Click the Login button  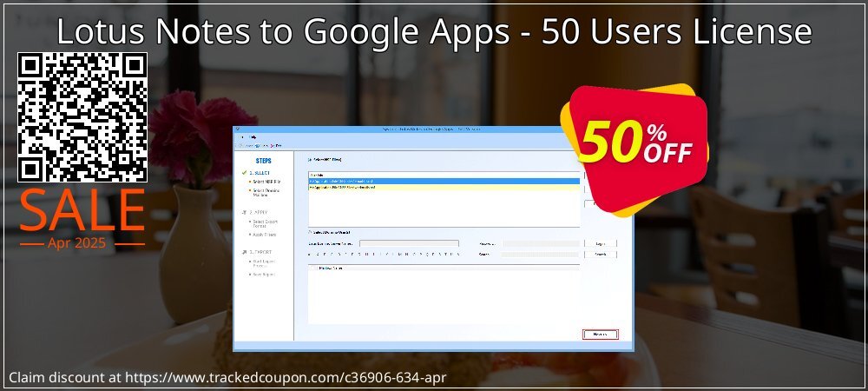click(x=600, y=243)
